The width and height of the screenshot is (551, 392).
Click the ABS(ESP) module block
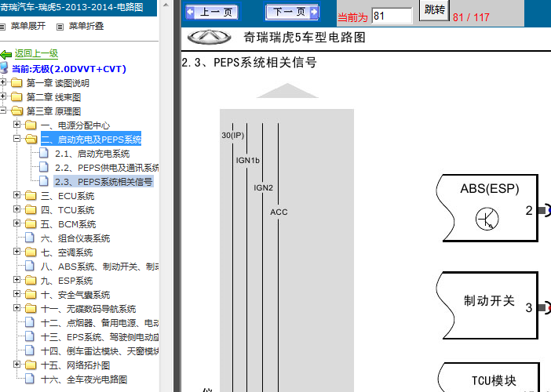(x=487, y=208)
